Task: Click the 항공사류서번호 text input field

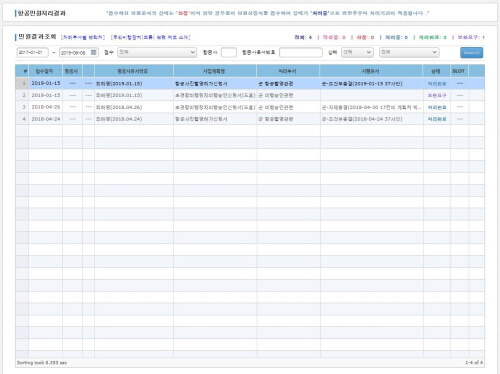Action: point(301,52)
